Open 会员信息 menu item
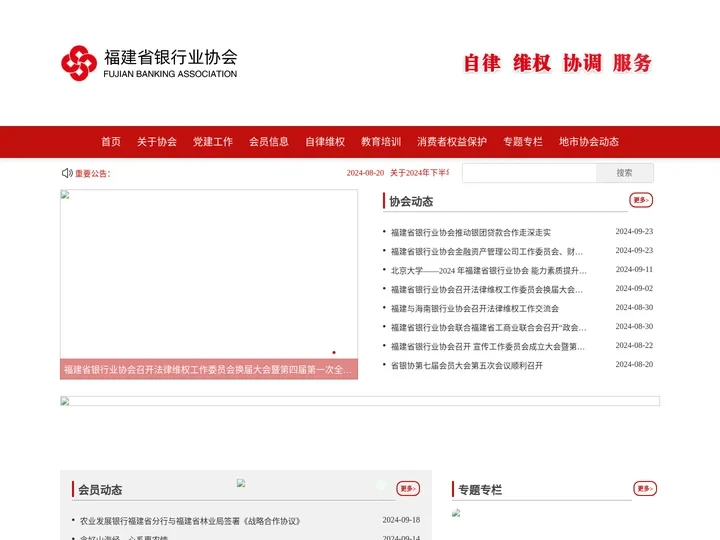Screen dimensions: 720x540 [269, 142]
